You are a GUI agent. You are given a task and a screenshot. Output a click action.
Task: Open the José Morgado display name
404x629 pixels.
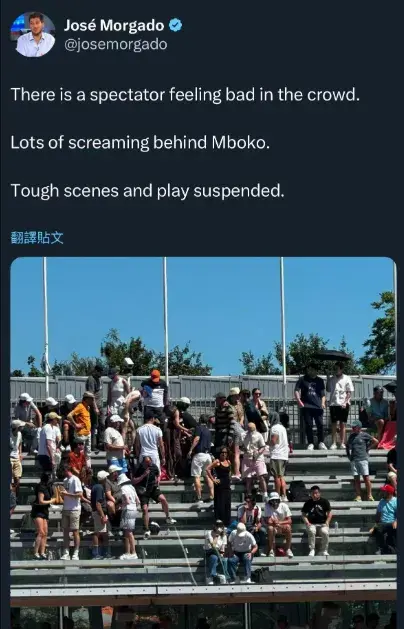pyautogui.click(x=114, y=25)
